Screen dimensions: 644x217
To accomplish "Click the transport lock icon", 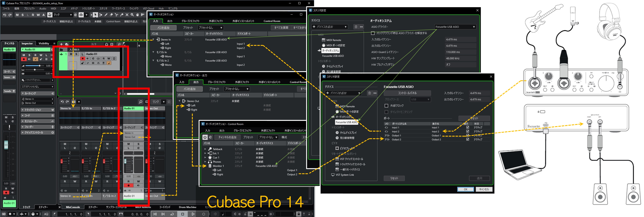I will pyautogui.click(x=299, y=214).
